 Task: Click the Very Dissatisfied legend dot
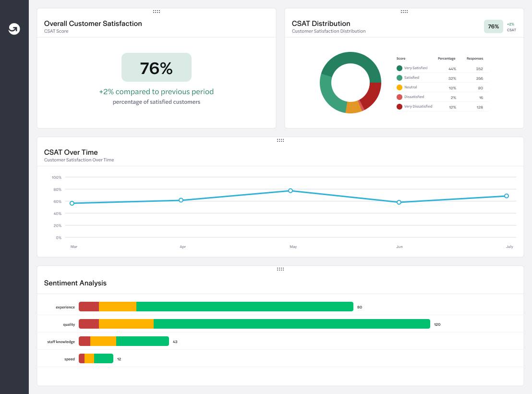(x=399, y=107)
